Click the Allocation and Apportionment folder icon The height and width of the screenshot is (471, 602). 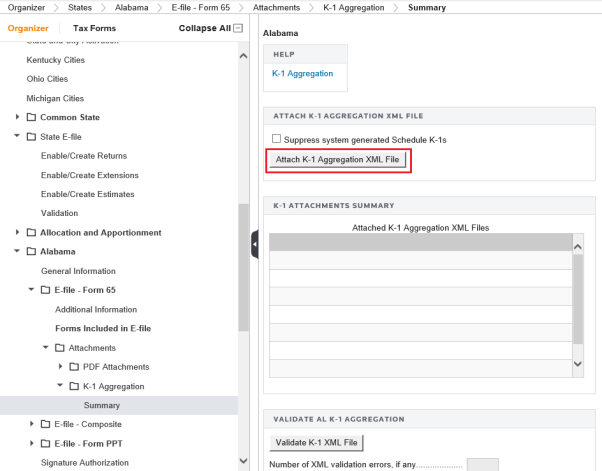coord(31,233)
